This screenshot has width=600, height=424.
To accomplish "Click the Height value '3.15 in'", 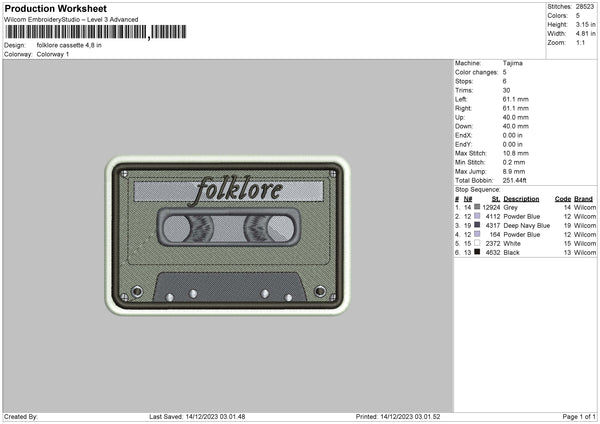I will pos(585,24).
